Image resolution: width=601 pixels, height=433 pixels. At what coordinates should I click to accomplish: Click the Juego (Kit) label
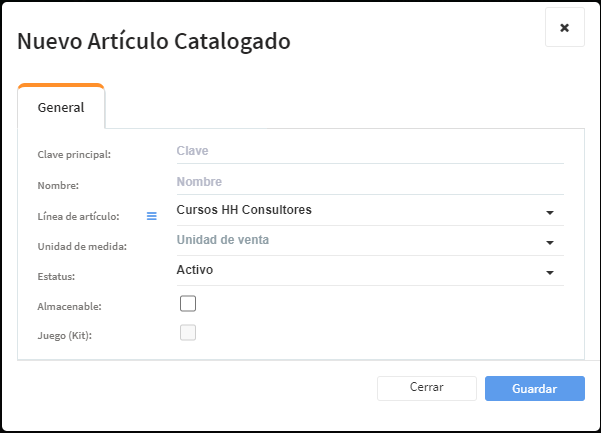click(x=64, y=336)
